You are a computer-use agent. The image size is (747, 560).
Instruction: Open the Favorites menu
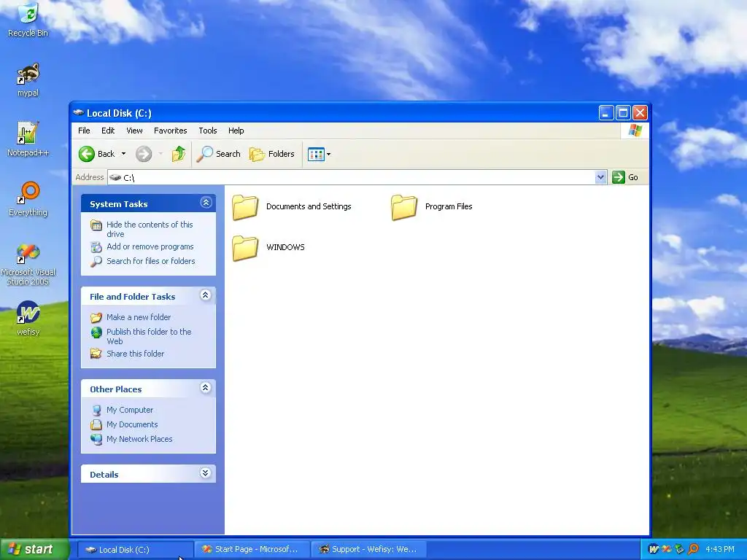coord(170,131)
